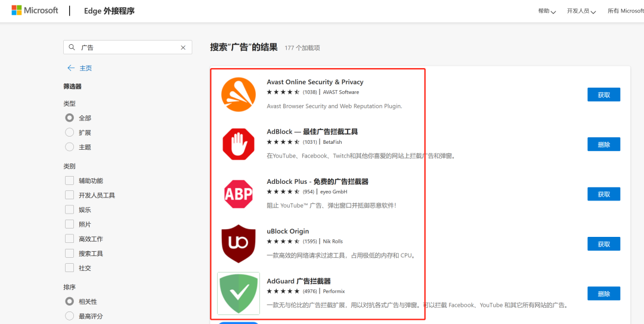Open the AdBlock red hand icon
The image size is (644, 324).
(239, 144)
